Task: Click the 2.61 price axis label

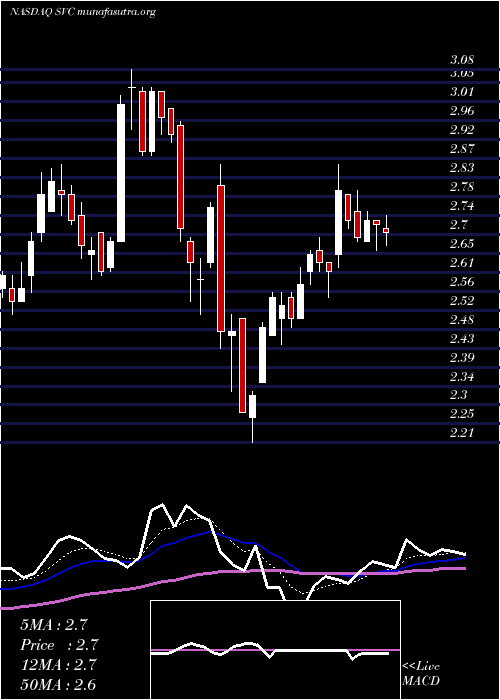Action: [461, 262]
